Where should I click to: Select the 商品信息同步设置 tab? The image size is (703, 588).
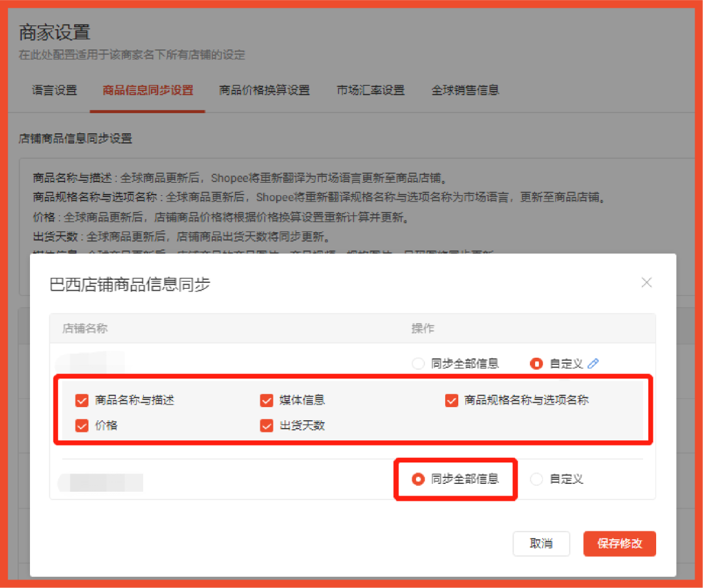point(147,91)
